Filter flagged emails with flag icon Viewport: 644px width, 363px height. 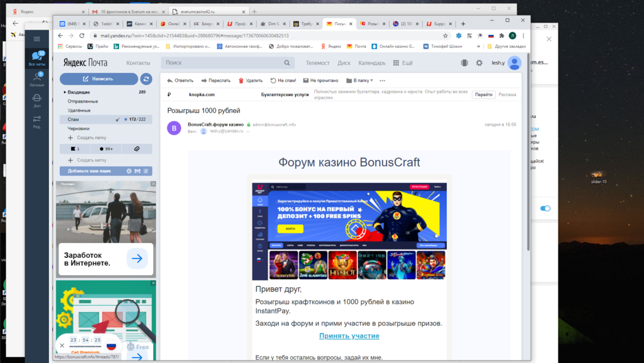point(75,149)
